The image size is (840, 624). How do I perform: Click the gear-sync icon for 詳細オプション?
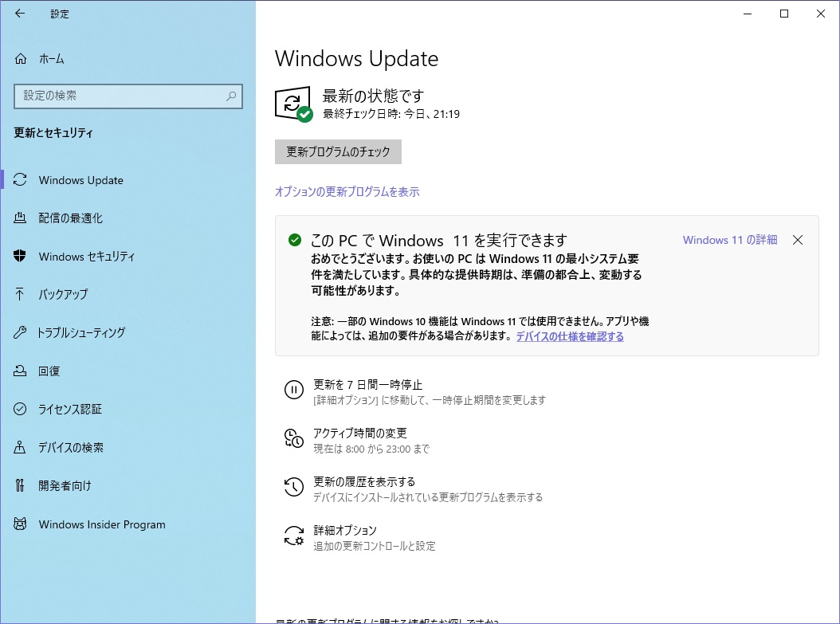click(x=293, y=536)
